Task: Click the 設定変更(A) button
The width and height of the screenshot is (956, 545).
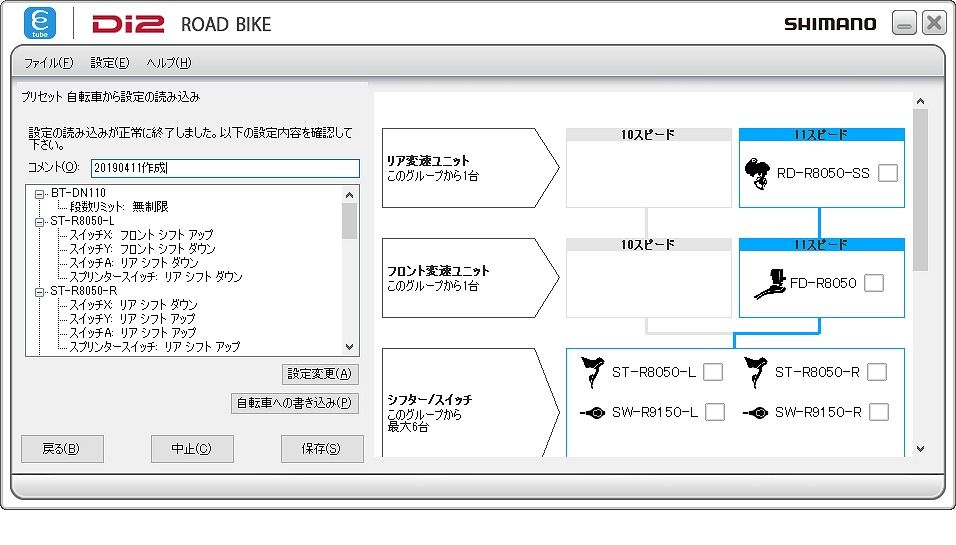Action: pos(320,374)
